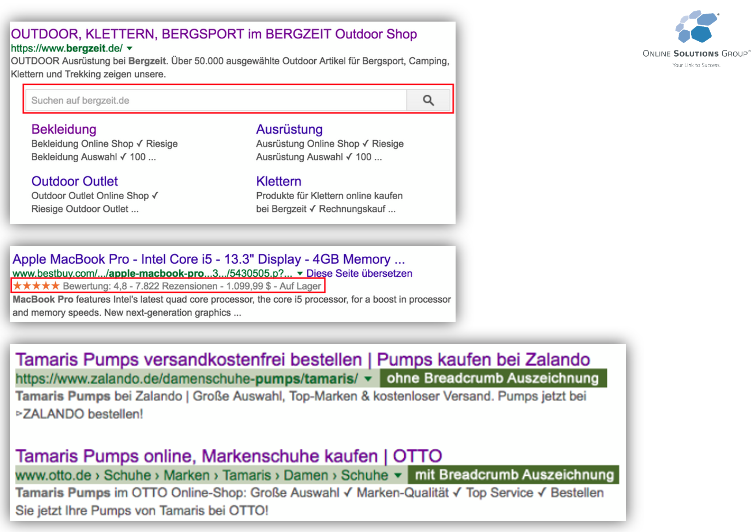756x532 pixels.
Task: Click the www.otto.de breadcrumb path
Action: [x=202, y=475]
